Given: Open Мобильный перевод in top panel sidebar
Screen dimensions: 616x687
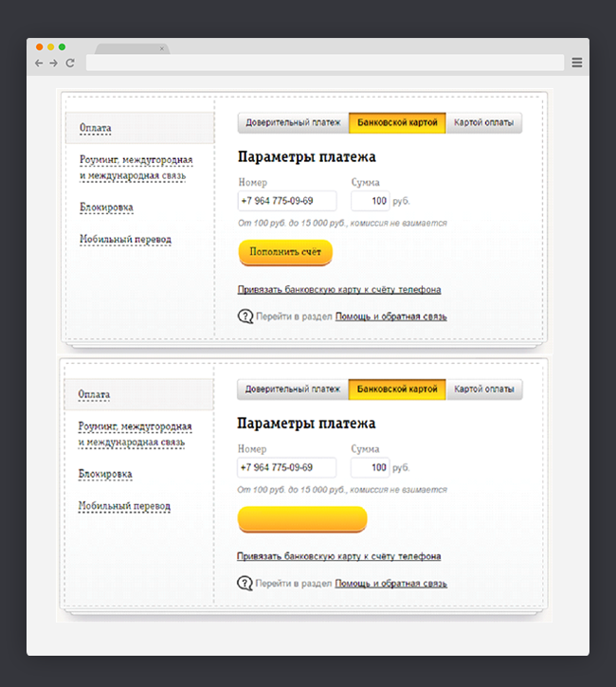Looking at the screenshot, I should point(125,239).
